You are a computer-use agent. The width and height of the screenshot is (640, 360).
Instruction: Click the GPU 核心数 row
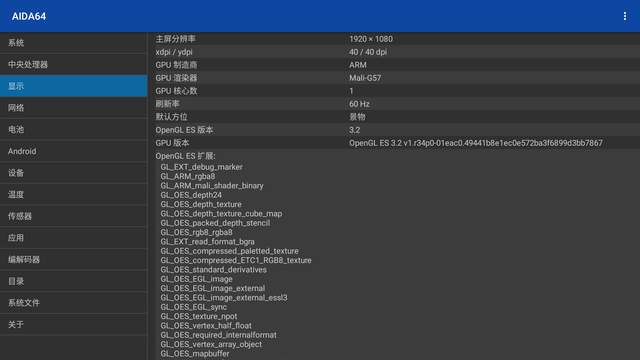[394, 91]
